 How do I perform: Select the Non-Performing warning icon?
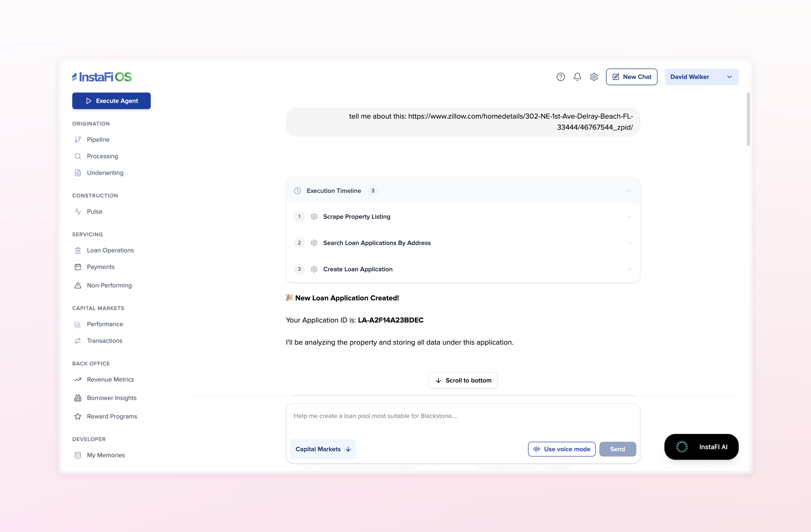point(78,285)
